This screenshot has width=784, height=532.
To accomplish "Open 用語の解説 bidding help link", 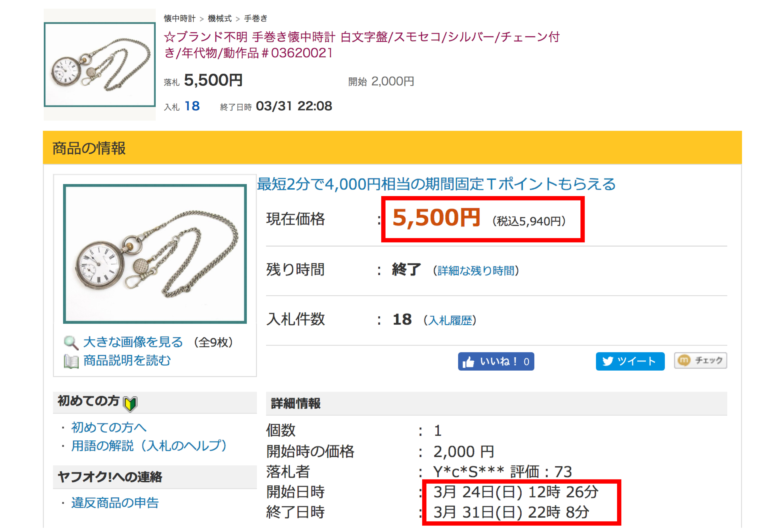I will coord(148,446).
